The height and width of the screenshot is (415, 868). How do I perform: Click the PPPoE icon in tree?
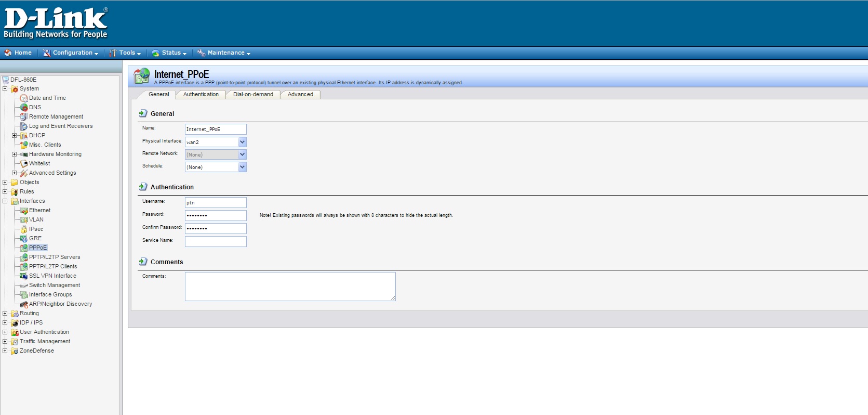coord(24,248)
